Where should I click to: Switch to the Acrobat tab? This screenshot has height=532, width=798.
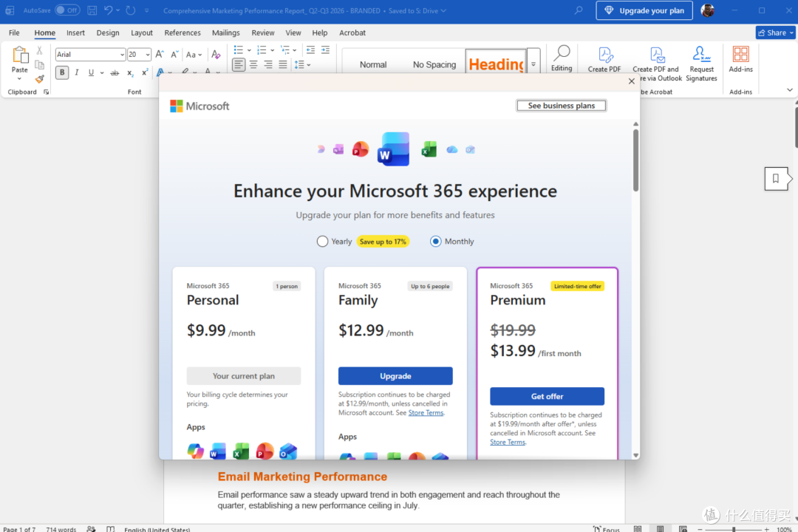[x=352, y=33]
